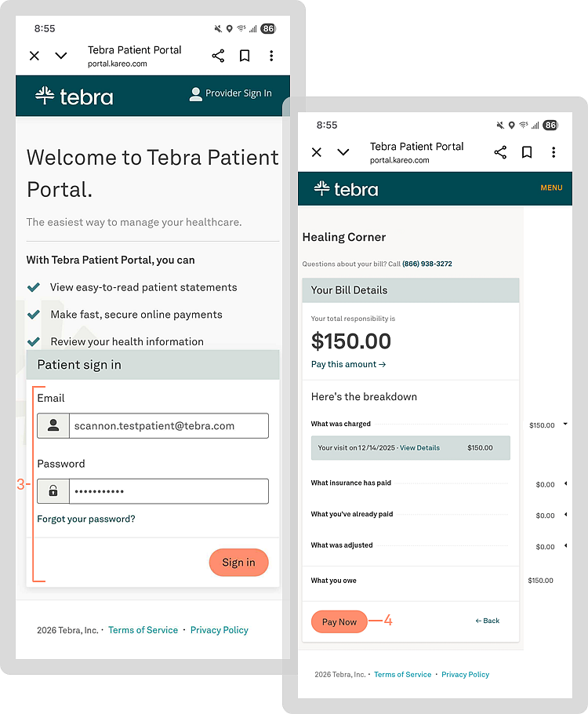
Task: Click the bookmark icon on the Healing Corner page
Action: (x=527, y=152)
